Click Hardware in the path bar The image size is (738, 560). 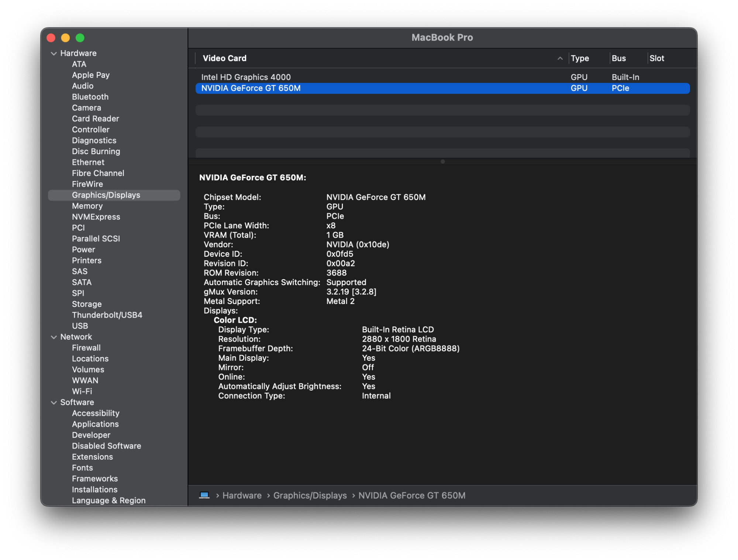pos(242,495)
